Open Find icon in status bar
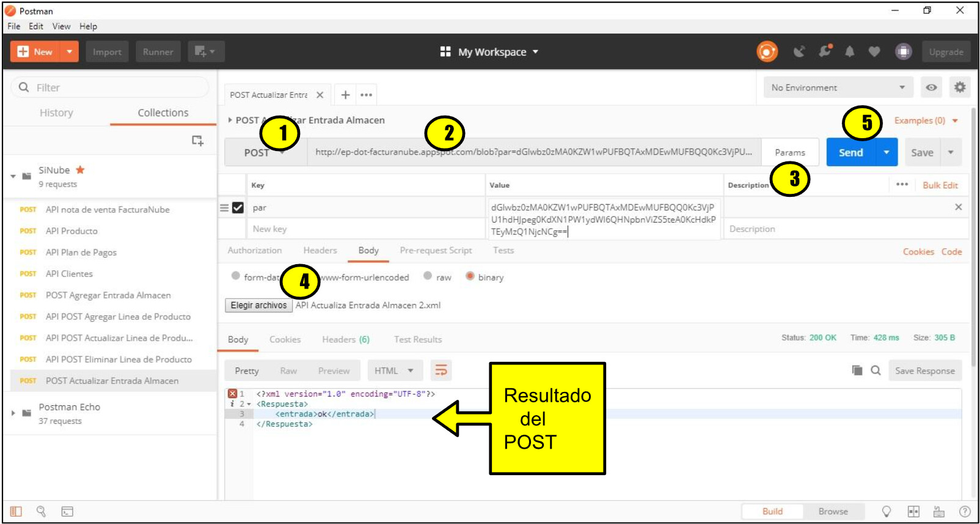The height and width of the screenshot is (524, 980). tap(41, 511)
